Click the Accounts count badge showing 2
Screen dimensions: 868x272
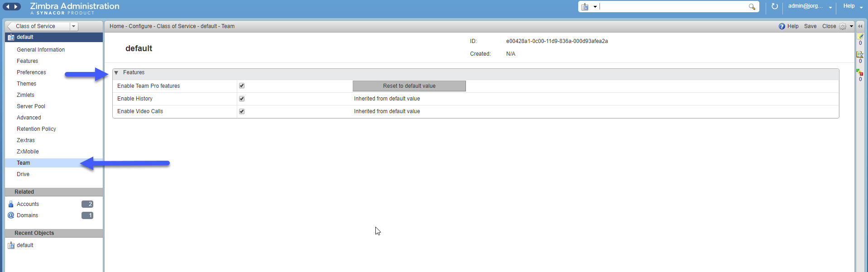tap(87, 204)
